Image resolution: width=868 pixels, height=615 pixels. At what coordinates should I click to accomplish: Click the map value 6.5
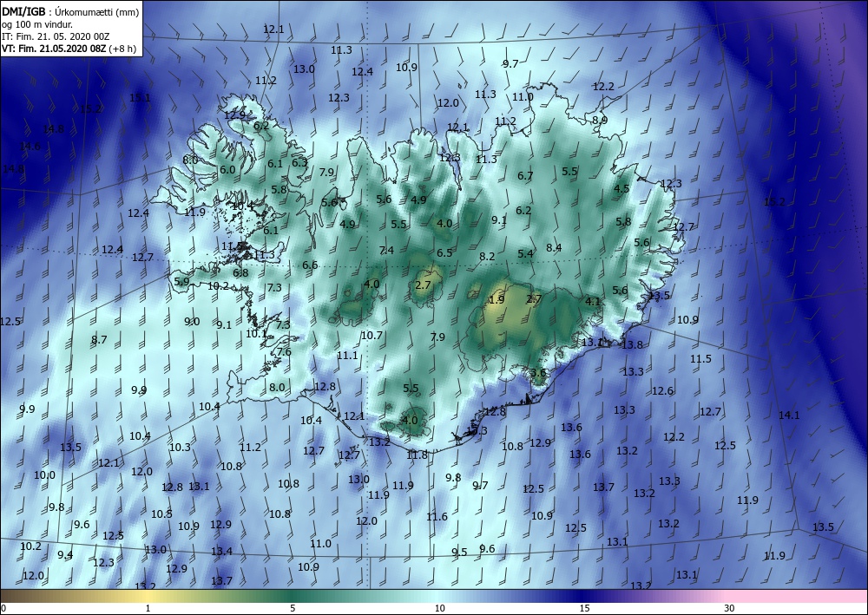(444, 253)
